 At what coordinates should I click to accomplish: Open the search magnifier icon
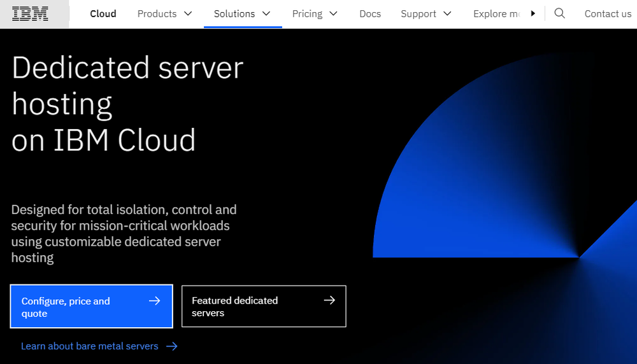click(x=559, y=14)
